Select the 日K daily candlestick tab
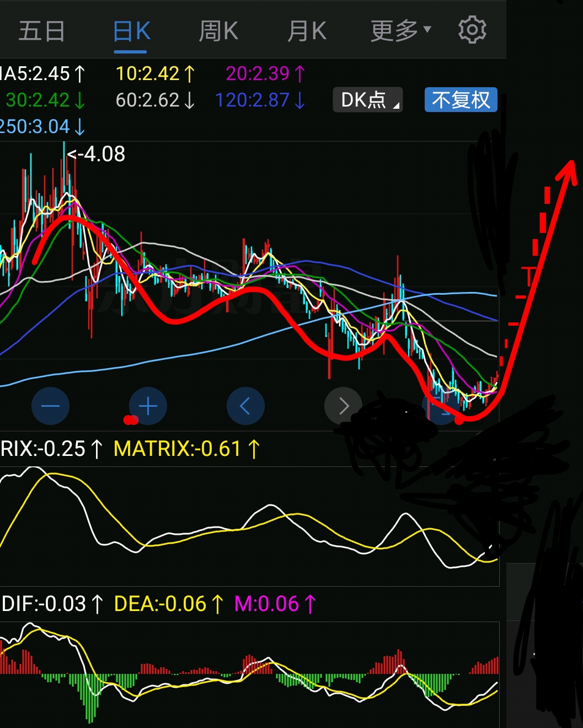 [x=131, y=31]
